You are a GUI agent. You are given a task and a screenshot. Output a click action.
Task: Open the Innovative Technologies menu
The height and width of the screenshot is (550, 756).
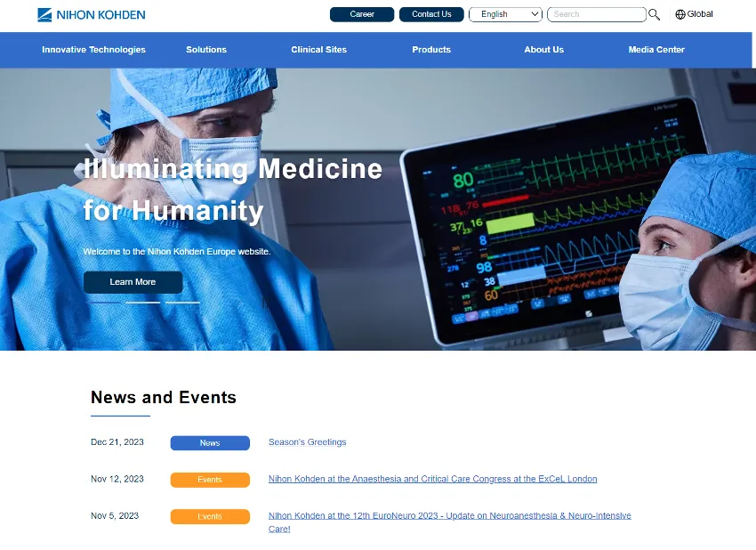tap(93, 50)
